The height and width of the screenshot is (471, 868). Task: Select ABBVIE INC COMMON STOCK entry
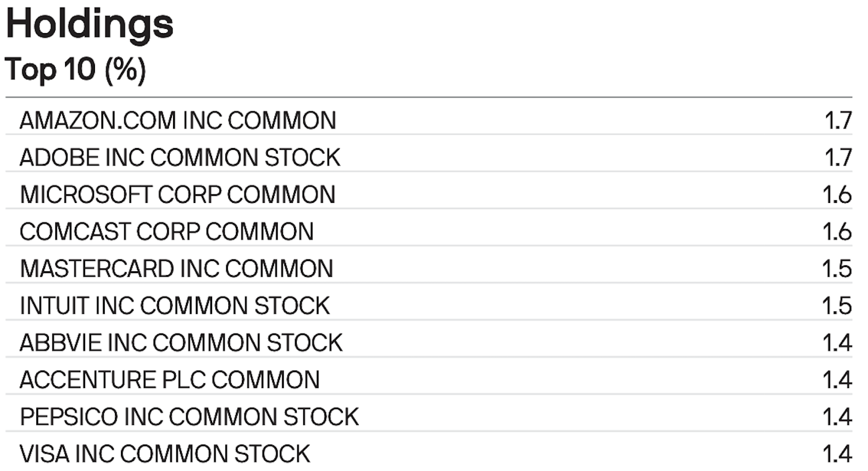click(x=181, y=343)
